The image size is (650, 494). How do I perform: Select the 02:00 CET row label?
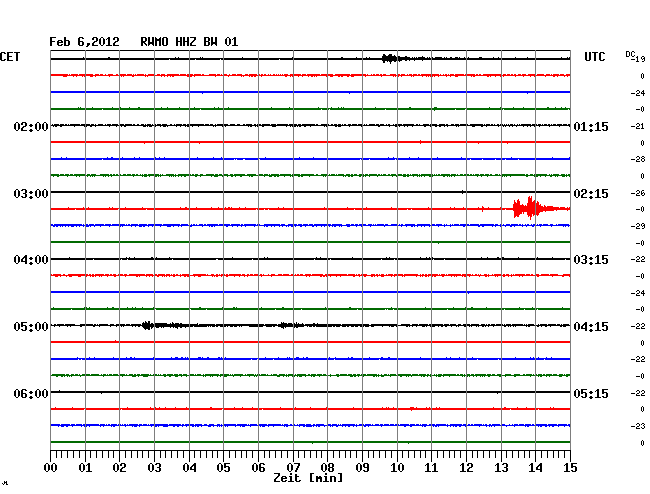31,126
